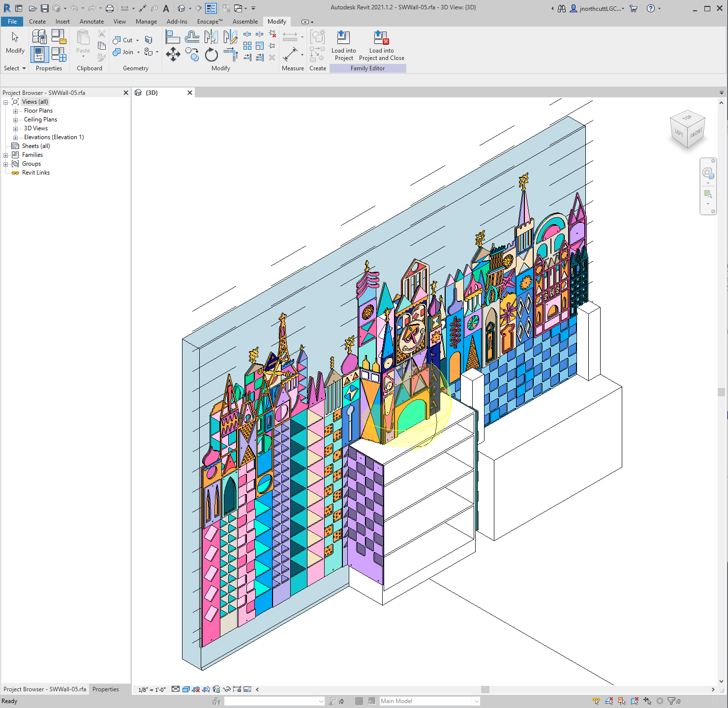Select the Align tool
The image size is (728, 708).
point(173,36)
